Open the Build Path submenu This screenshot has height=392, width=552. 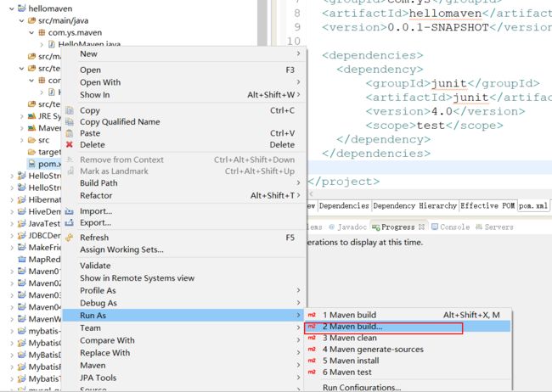(x=184, y=183)
